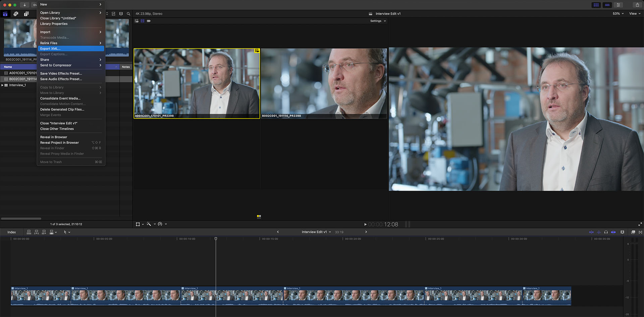The width and height of the screenshot is (644, 317).
Task: Click the timeline playhead marker
Action: click(216, 239)
